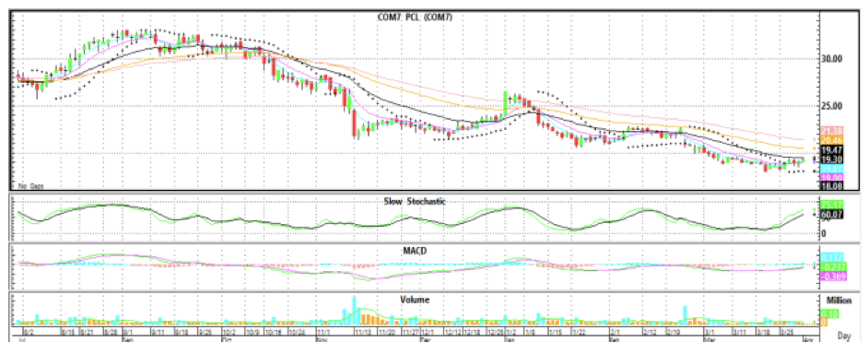Click the 'MACD' panel title

coord(414,251)
